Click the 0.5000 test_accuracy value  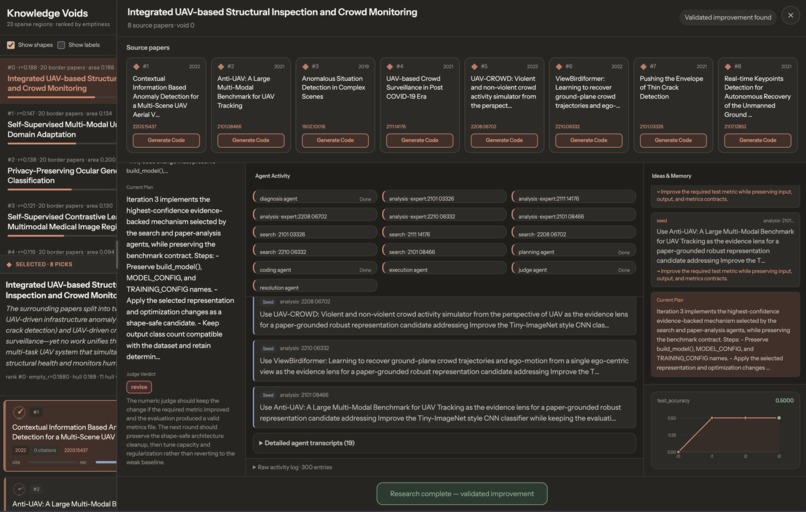(784, 400)
